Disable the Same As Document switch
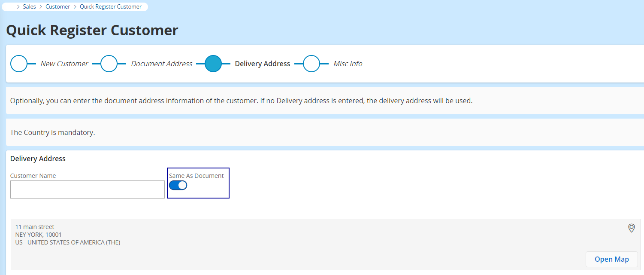Image resolution: width=644 pixels, height=275 pixels. pyautogui.click(x=178, y=185)
